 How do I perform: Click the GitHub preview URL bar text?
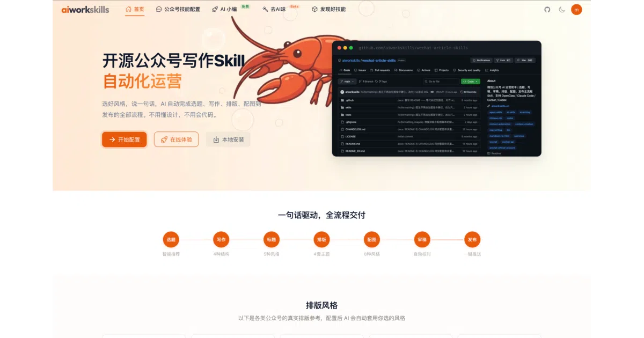click(413, 48)
